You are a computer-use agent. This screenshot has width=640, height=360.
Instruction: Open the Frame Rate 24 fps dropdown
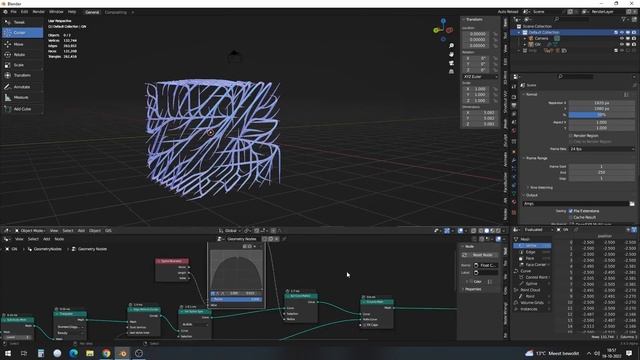602,149
